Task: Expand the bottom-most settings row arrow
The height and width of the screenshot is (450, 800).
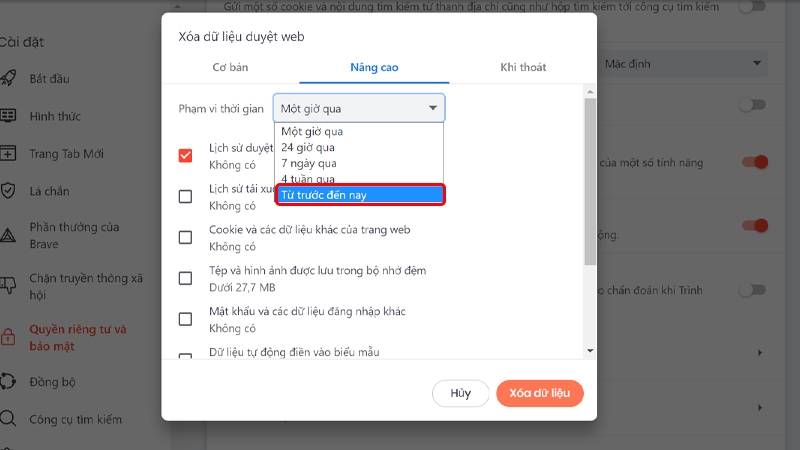Action: (x=760, y=408)
